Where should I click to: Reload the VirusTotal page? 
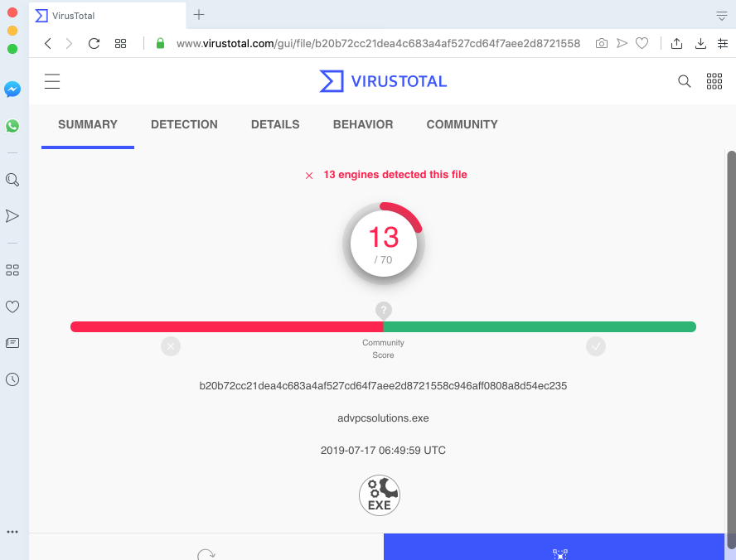pyautogui.click(x=94, y=44)
